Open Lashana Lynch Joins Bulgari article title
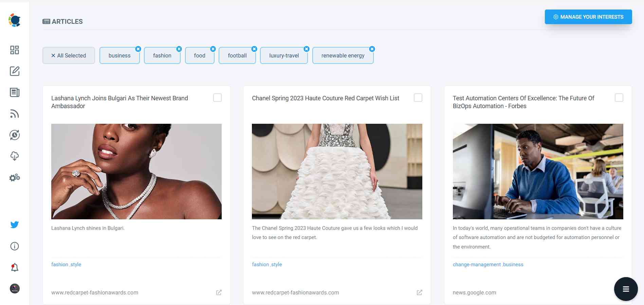Viewport: 644px width, 305px height. pyautogui.click(x=119, y=102)
